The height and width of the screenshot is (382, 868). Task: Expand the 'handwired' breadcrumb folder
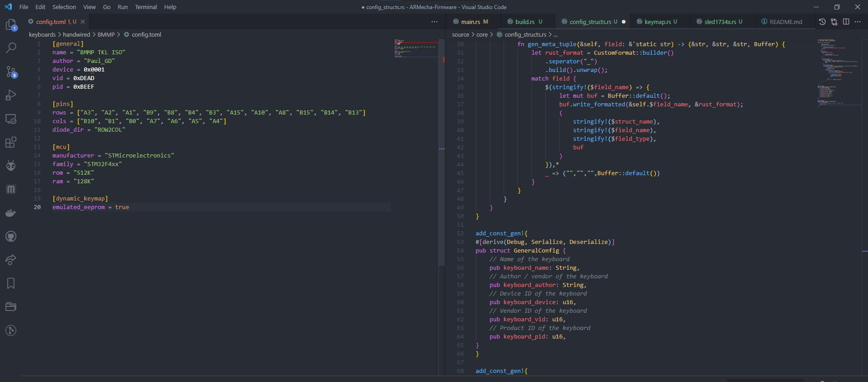76,34
